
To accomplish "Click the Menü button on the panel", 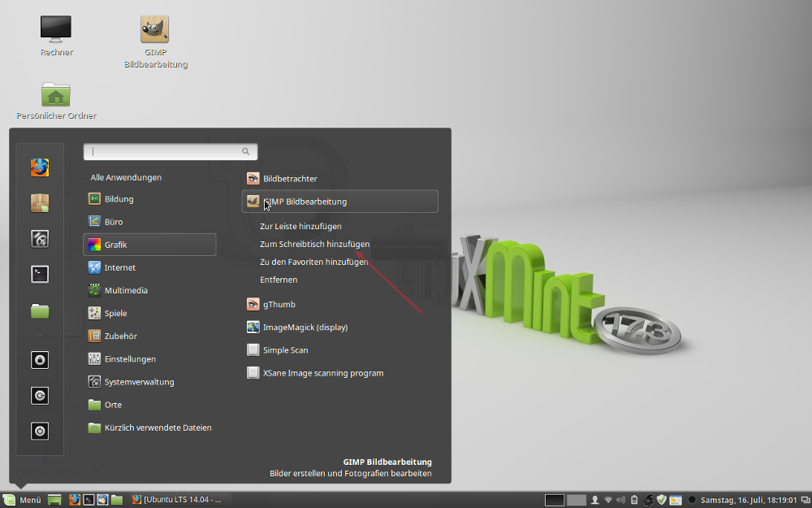I will click(24, 500).
